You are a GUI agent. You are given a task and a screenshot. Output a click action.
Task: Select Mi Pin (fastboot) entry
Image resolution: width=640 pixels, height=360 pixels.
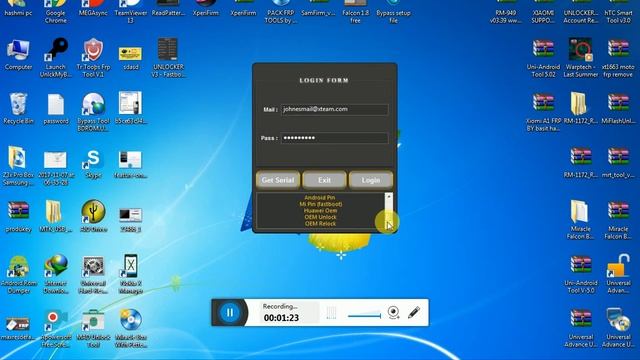tap(320, 204)
